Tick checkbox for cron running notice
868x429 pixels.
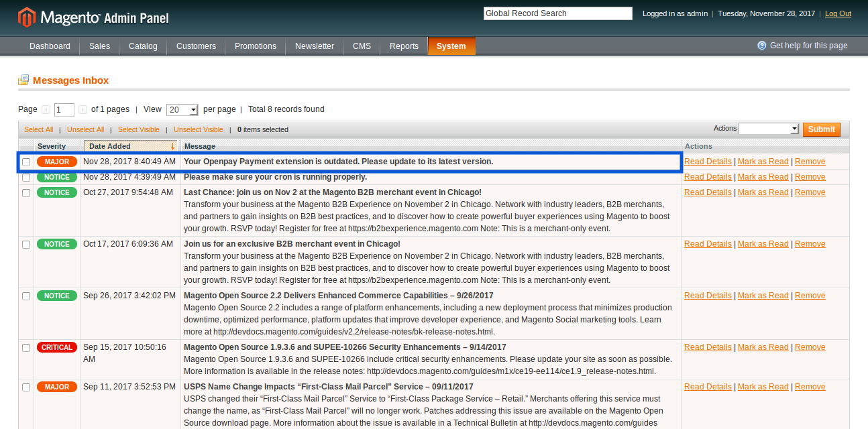[26, 178]
